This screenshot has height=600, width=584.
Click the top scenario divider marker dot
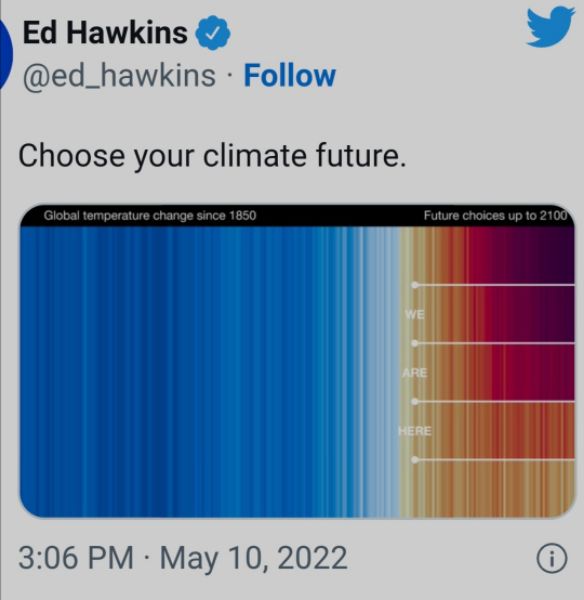point(414,285)
